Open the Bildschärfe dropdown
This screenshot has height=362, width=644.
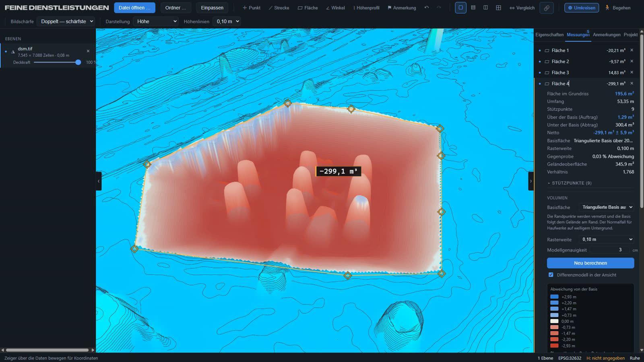pos(66,21)
